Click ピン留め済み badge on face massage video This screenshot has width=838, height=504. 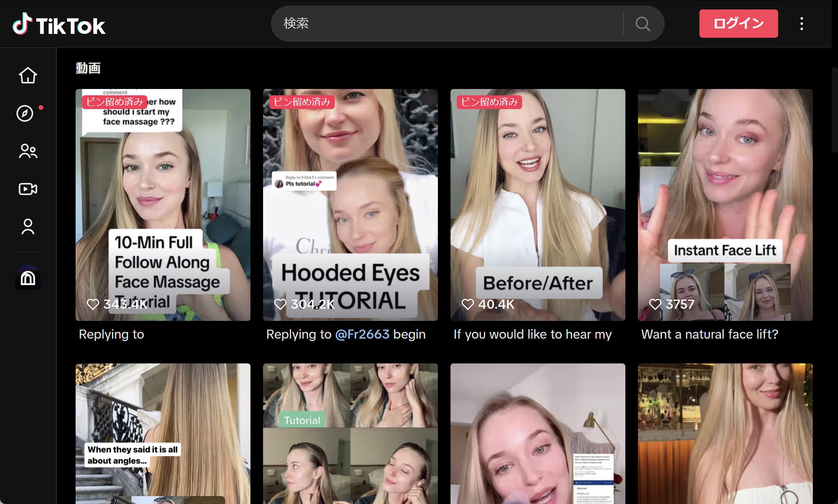[115, 102]
